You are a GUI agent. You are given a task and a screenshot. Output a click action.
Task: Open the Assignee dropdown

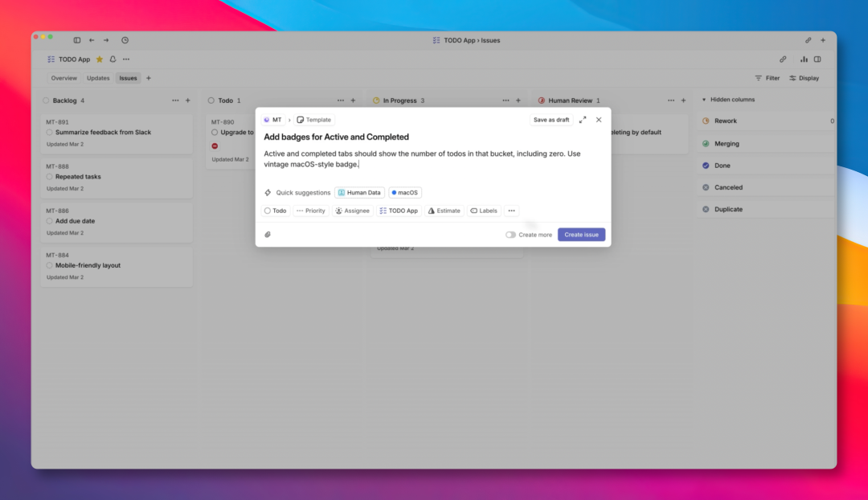tap(353, 211)
